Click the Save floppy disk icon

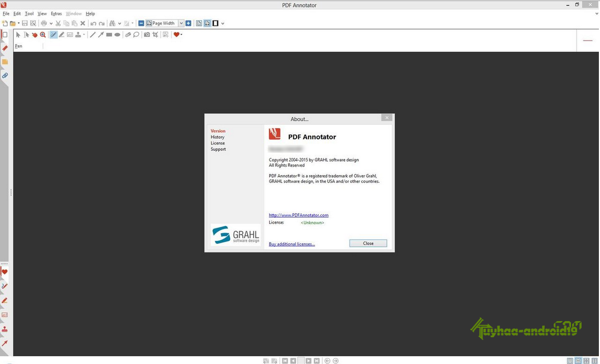25,23
